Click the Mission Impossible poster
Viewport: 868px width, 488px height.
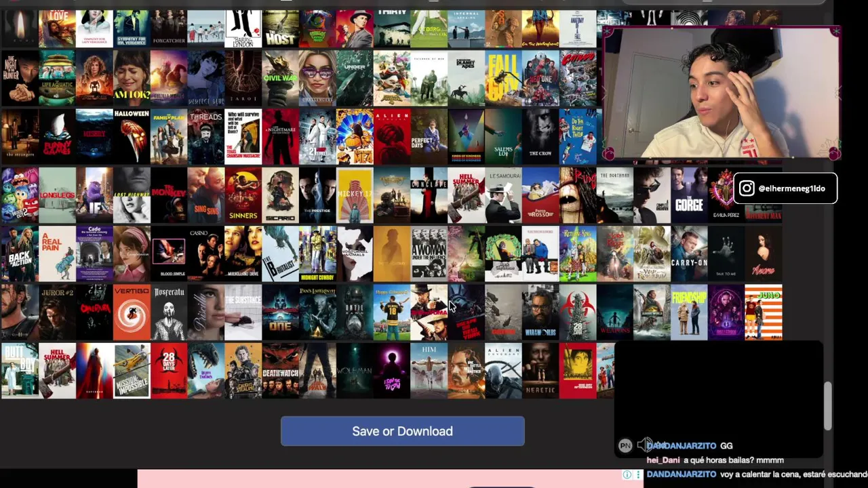tap(132, 371)
